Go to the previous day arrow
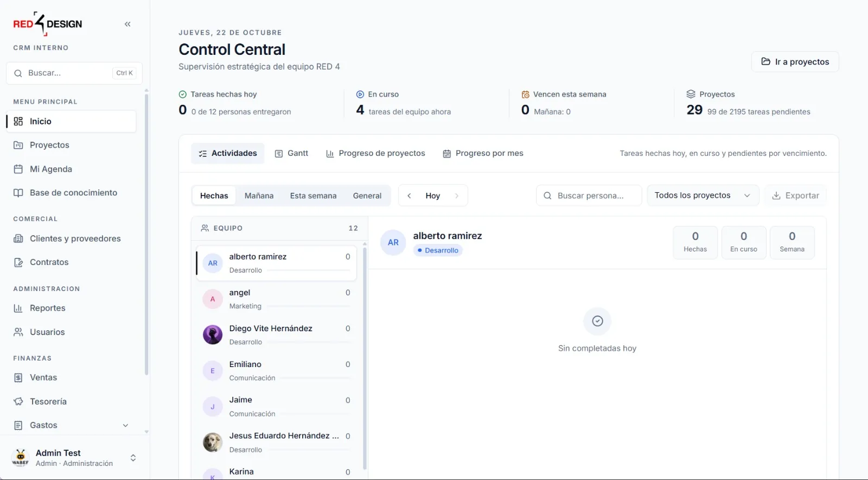Screen dimensions: 868x480 click(409, 195)
